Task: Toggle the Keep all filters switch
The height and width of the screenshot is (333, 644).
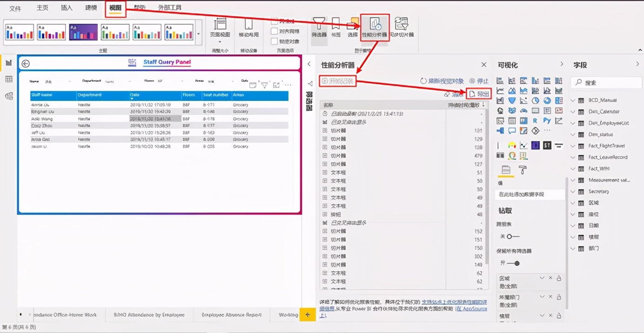Action: tap(513, 263)
